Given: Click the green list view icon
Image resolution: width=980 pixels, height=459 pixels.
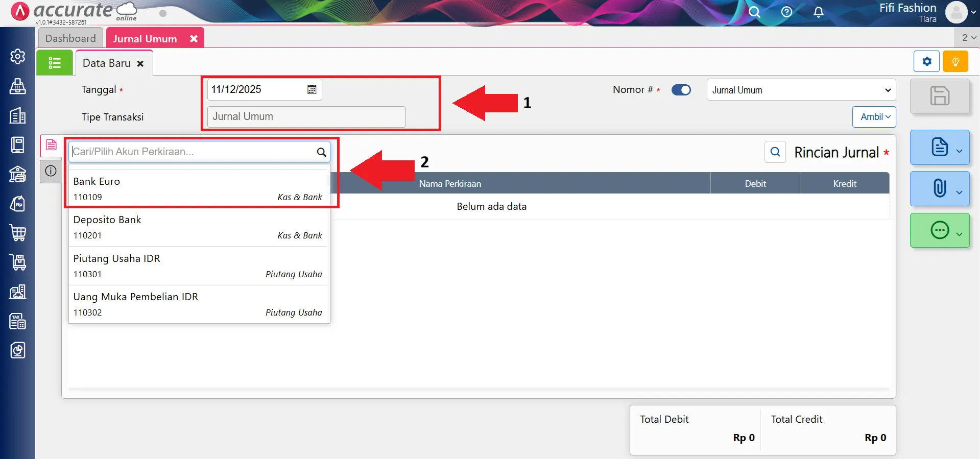Looking at the screenshot, I should [x=55, y=63].
